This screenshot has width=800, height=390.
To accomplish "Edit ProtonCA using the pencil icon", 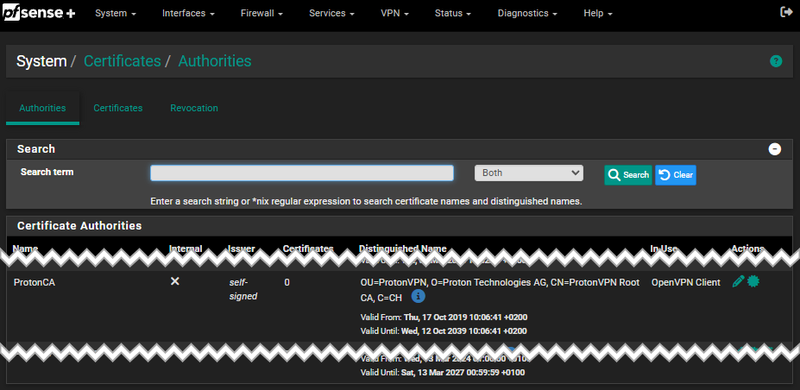I will click(x=738, y=281).
